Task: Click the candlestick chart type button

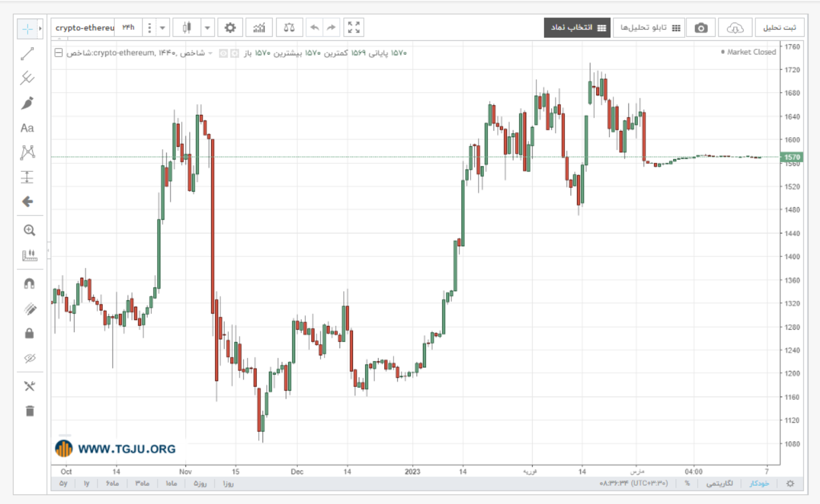Action: (186, 28)
